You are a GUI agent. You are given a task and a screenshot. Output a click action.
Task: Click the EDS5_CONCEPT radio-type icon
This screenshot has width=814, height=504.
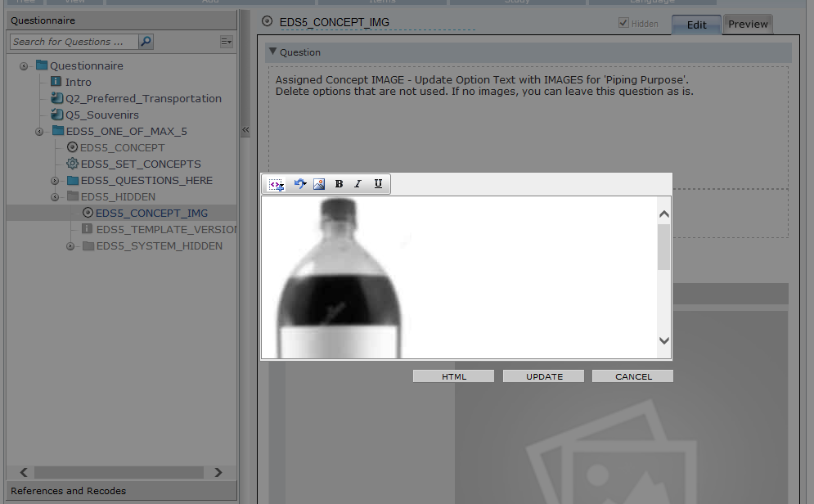72,147
